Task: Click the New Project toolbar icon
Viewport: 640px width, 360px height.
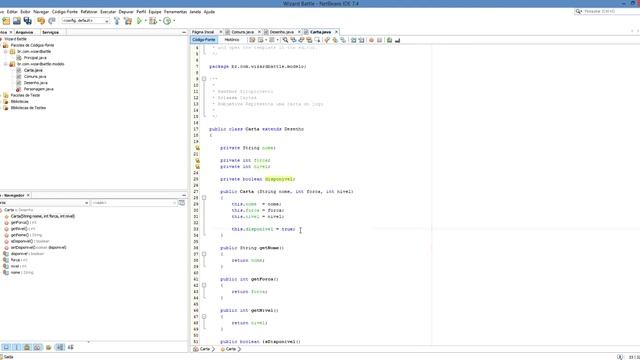Action: coord(6,21)
